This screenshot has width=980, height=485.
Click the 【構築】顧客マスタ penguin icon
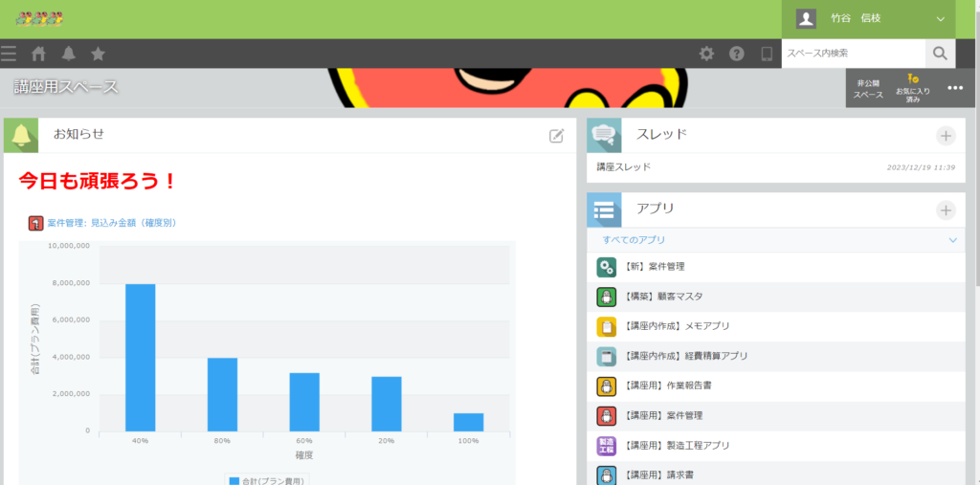tap(606, 297)
